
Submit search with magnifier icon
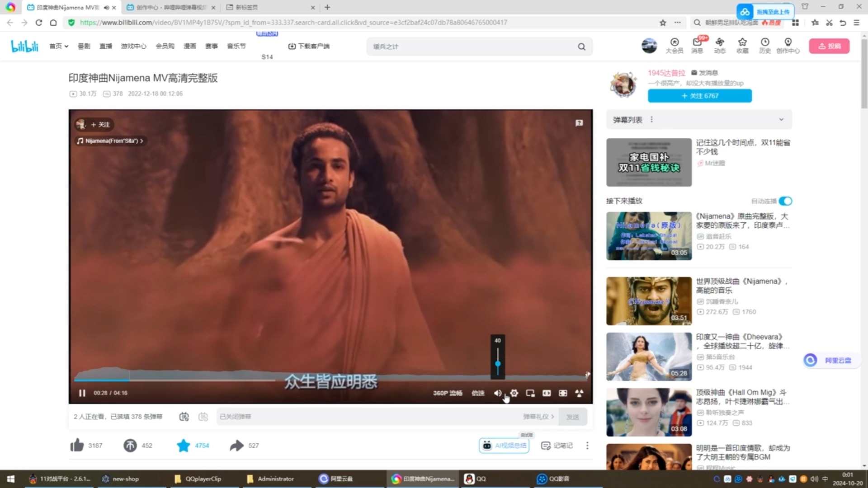click(x=582, y=47)
